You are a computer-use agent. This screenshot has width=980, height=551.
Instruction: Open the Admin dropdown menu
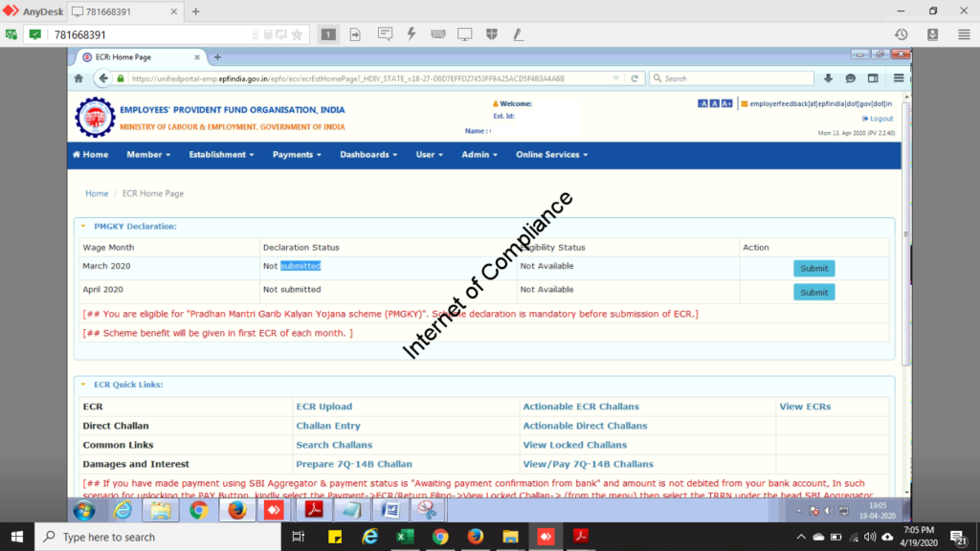pyautogui.click(x=479, y=154)
